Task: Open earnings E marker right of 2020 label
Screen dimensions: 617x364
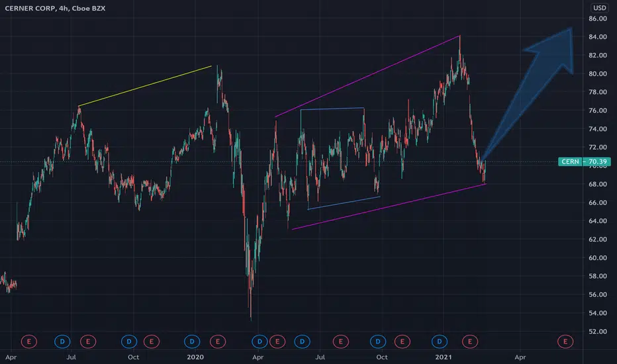Action: (218, 341)
